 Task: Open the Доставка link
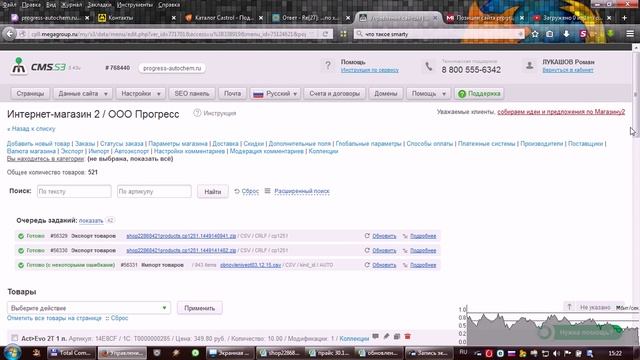[225, 144]
